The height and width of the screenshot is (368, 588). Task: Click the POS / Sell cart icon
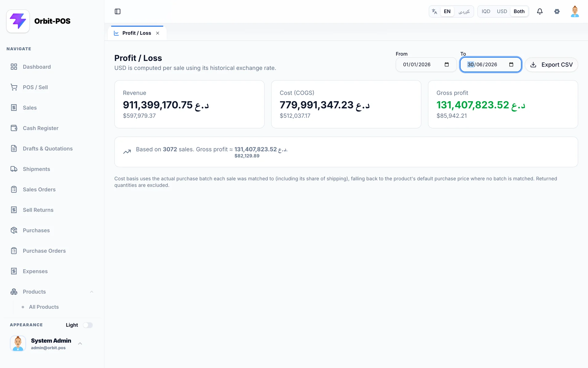click(x=14, y=87)
